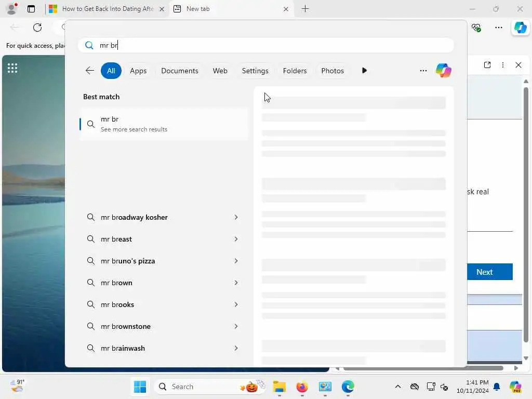Switch to the Apps search filter
532x399 pixels.
[x=138, y=71]
